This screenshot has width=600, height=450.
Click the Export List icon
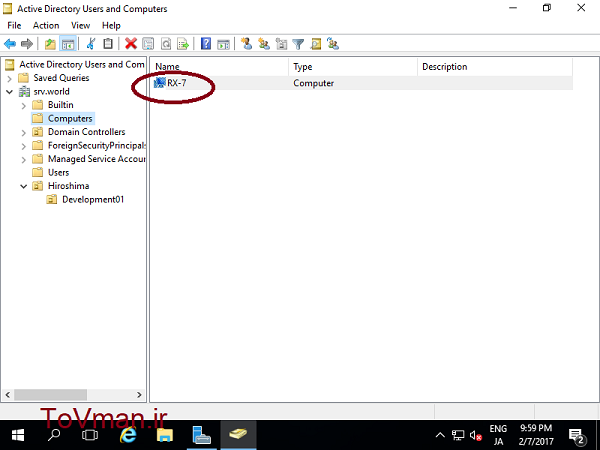[183, 44]
